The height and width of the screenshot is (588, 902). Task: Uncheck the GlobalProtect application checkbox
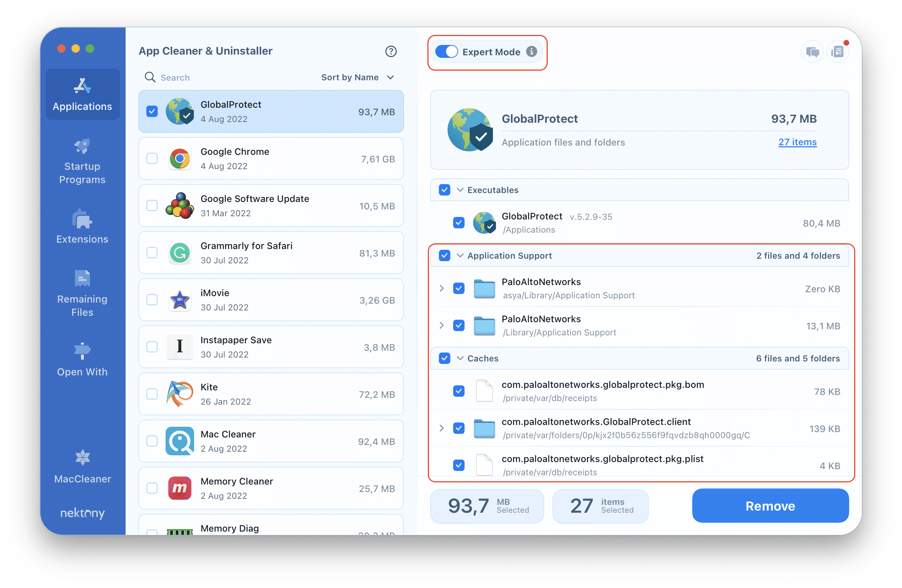[151, 111]
